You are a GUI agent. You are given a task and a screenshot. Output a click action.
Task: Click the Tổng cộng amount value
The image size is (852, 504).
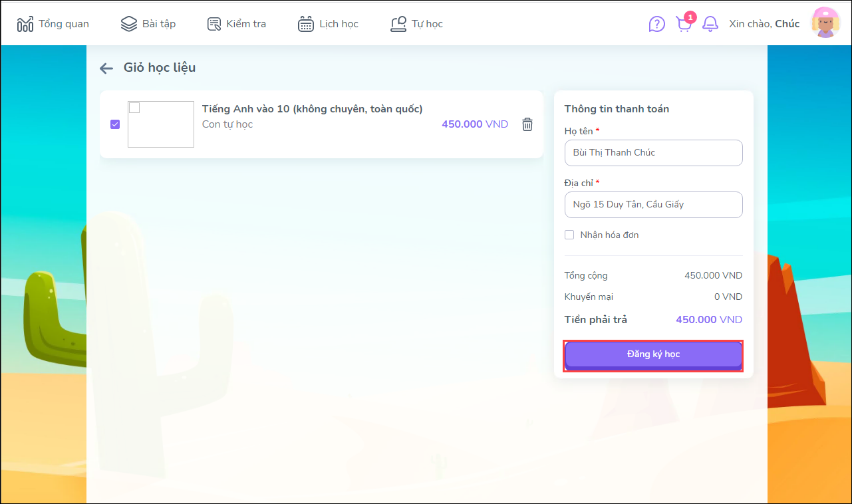(714, 276)
